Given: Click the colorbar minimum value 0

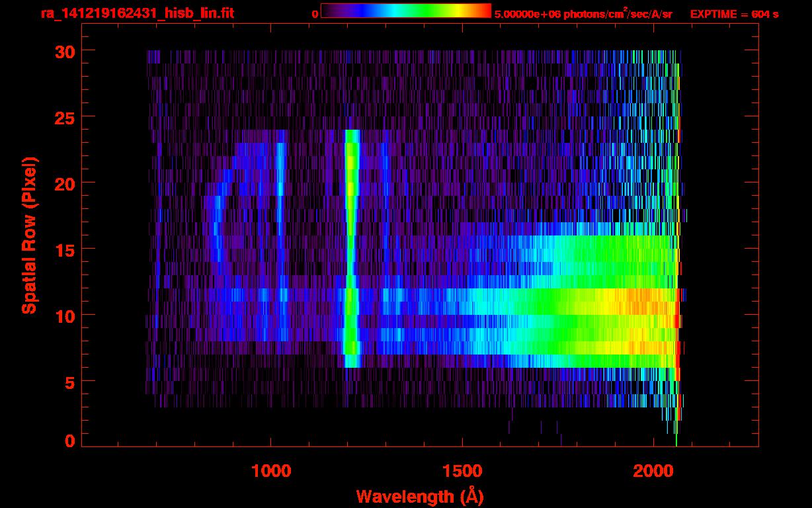Looking at the screenshot, I should coord(315,14).
